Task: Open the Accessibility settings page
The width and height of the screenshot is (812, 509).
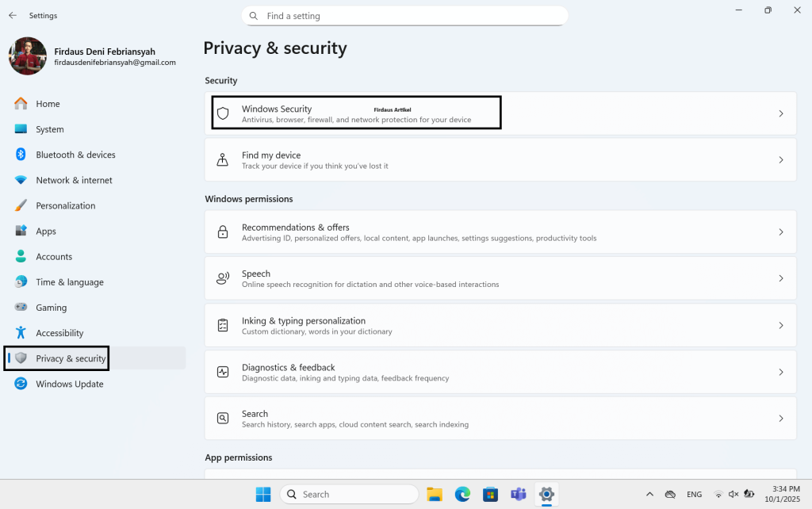Action: pyautogui.click(x=59, y=333)
